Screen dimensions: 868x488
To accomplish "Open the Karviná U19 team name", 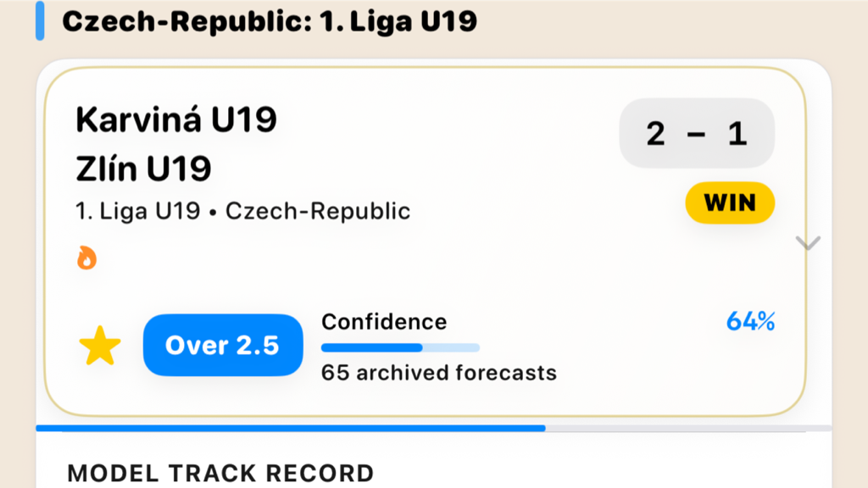I will pos(176,119).
